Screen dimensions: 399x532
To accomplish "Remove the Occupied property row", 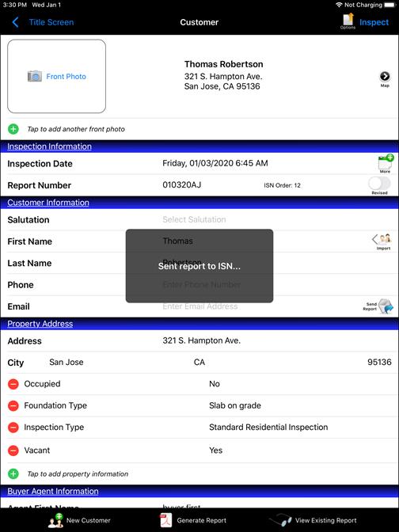I will (x=13, y=384).
